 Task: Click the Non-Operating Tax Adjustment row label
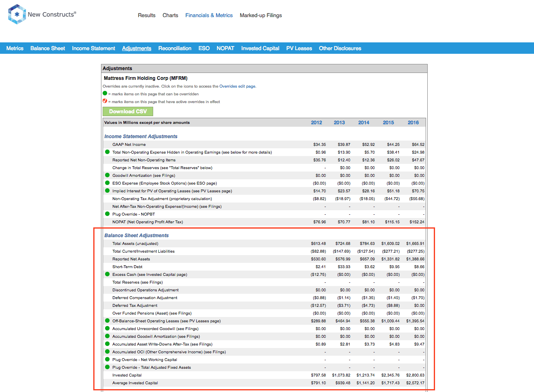coord(162,199)
